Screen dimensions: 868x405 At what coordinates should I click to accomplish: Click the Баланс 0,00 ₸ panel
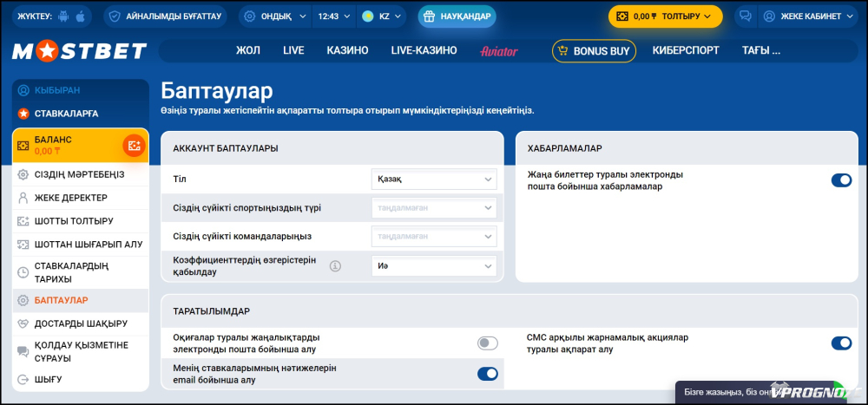click(x=80, y=146)
